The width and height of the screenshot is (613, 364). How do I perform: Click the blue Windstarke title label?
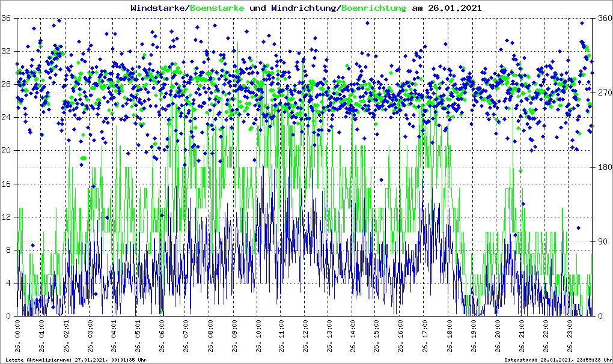click(159, 8)
